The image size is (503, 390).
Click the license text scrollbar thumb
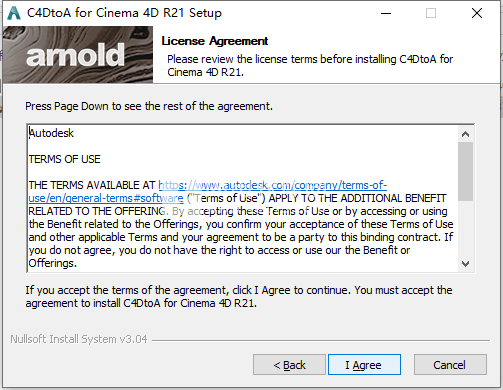click(465, 171)
